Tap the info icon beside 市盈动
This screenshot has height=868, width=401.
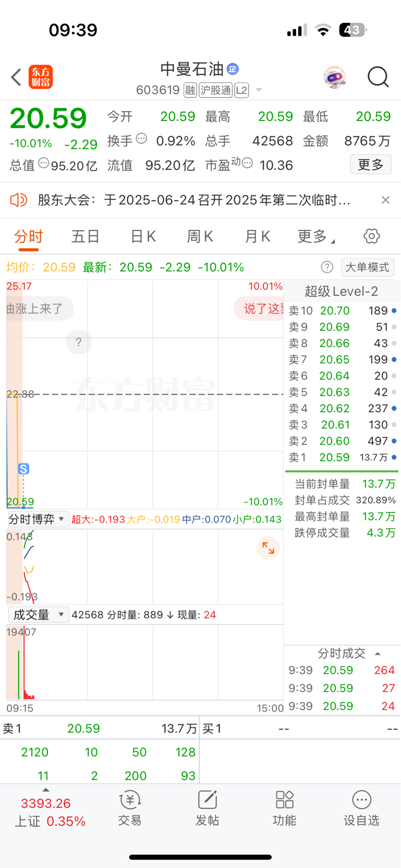point(248,163)
